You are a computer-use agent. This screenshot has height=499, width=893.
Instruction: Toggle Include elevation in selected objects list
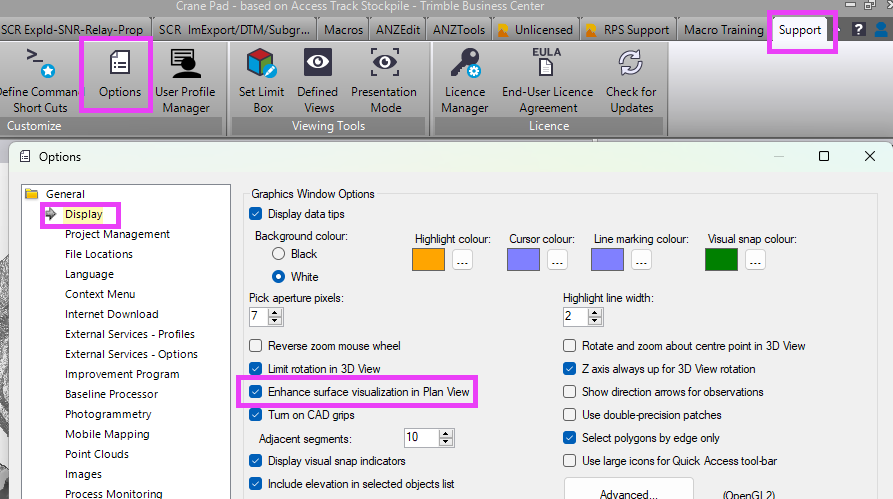click(x=256, y=484)
